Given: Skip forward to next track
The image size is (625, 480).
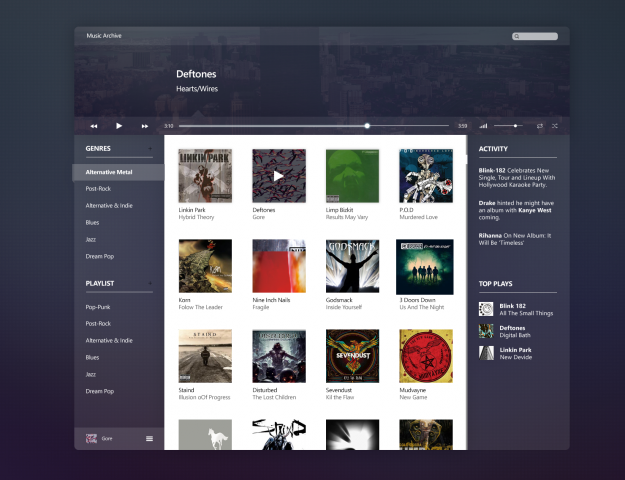Looking at the screenshot, I should pos(145,126).
